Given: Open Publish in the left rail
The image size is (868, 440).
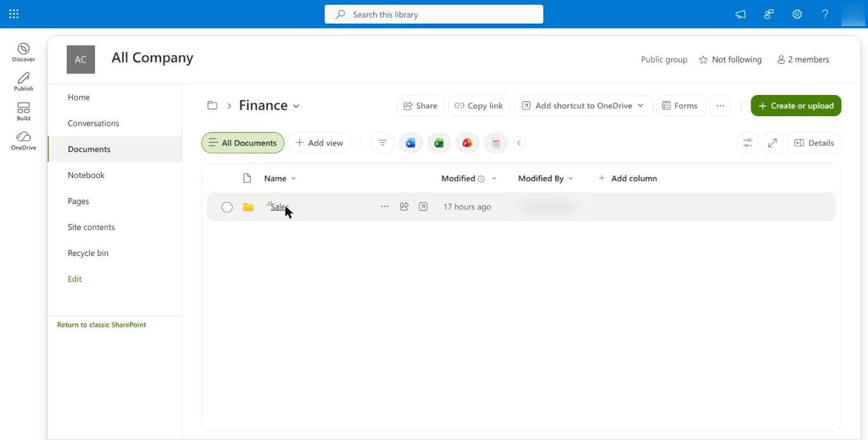Looking at the screenshot, I should tap(24, 81).
